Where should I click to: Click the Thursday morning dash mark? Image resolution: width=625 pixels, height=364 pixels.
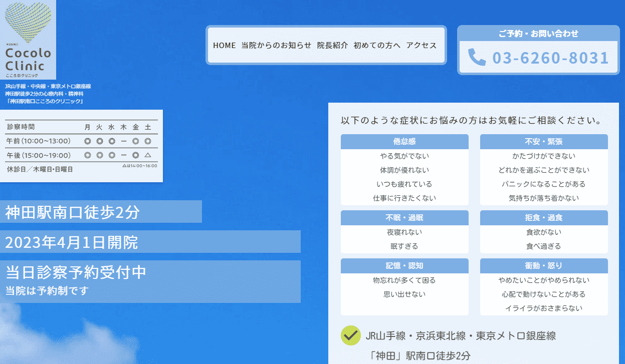point(123,141)
